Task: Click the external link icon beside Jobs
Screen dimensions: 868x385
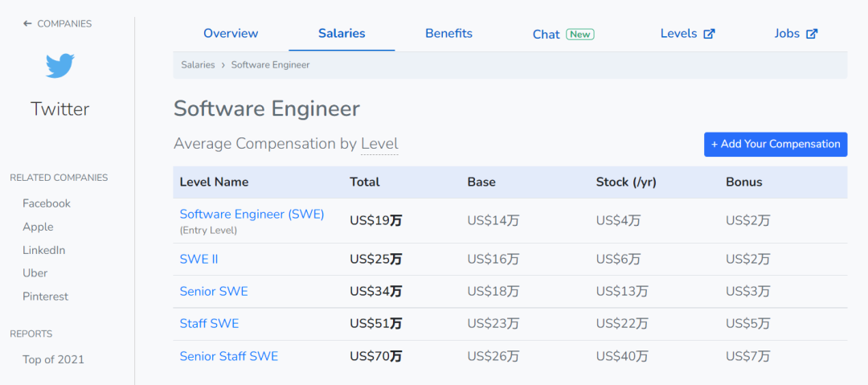Action: tap(812, 34)
